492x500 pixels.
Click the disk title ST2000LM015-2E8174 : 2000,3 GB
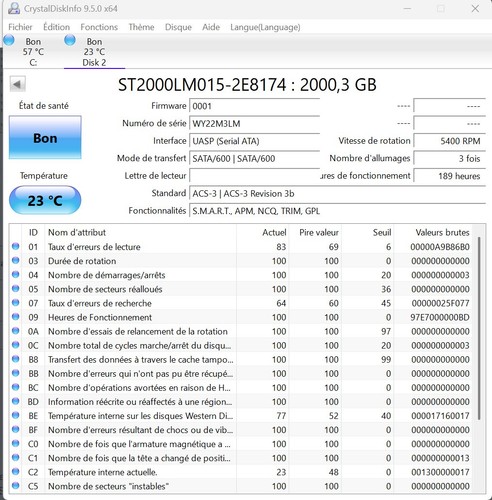point(247,85)
